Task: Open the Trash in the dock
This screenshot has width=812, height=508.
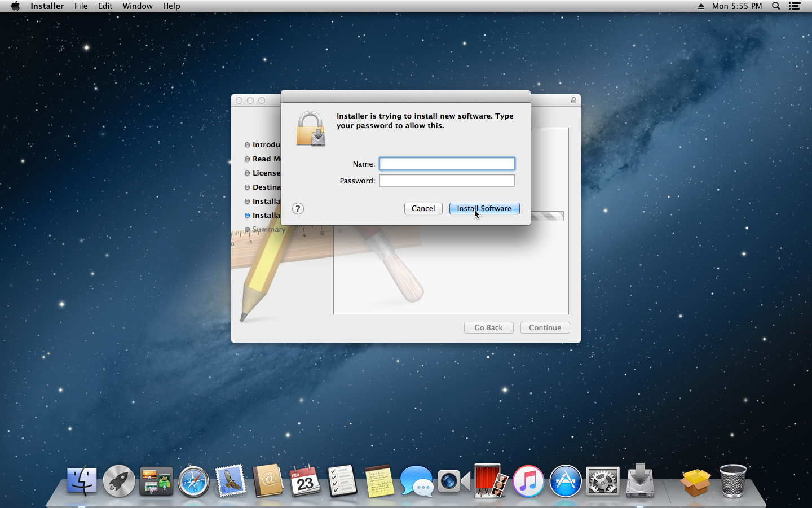Action: 732,481
